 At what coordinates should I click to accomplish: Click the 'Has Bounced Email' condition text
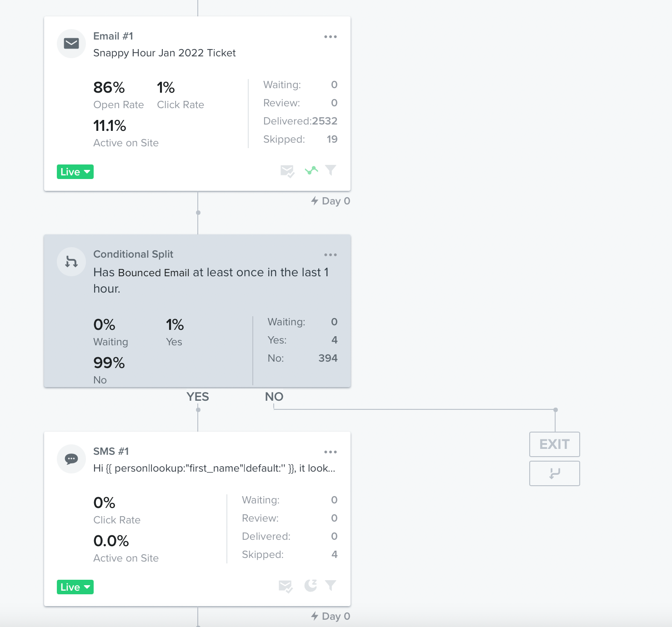coord(211,280)
